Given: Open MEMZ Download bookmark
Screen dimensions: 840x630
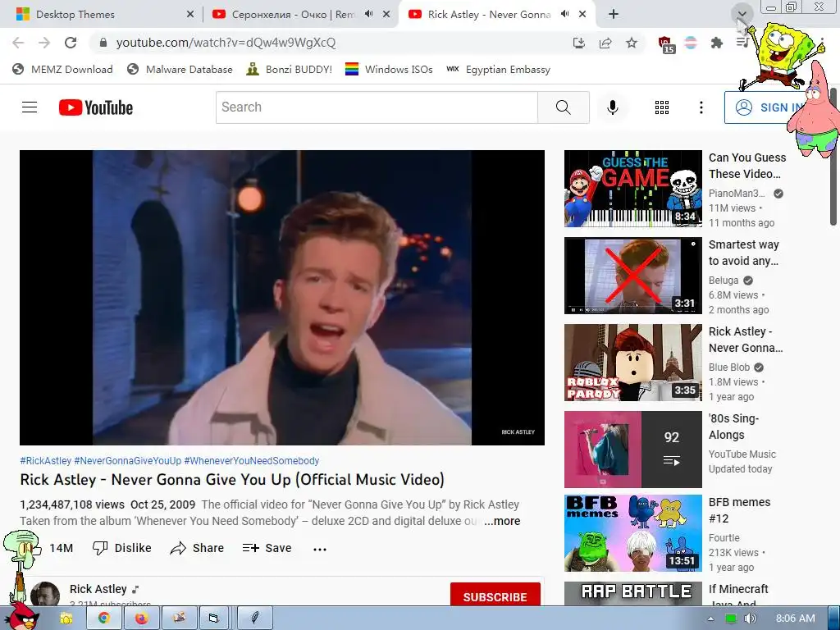Looking at the screenshot, I should click(x=62, y=70).
